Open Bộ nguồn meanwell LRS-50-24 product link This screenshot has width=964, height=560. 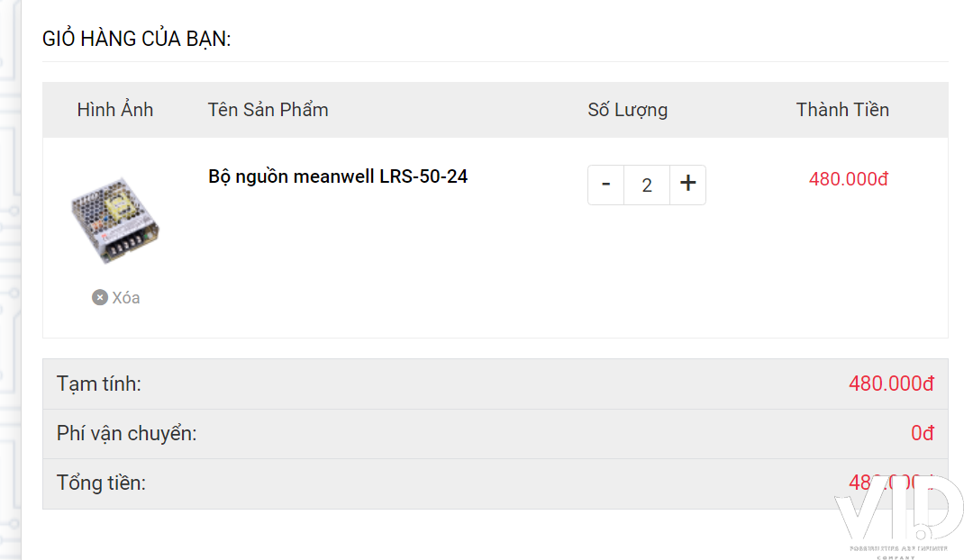[338, 177]
